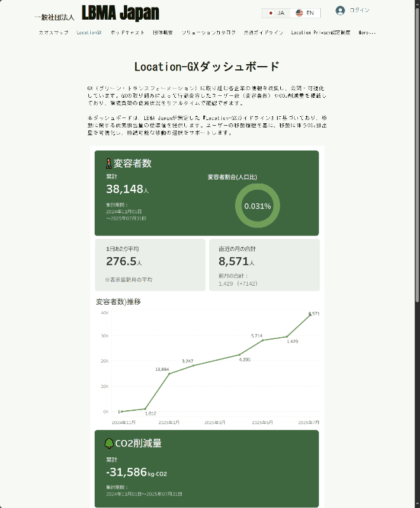
Task: Click the 2025年3月 axis label
Action: point(215,422)
